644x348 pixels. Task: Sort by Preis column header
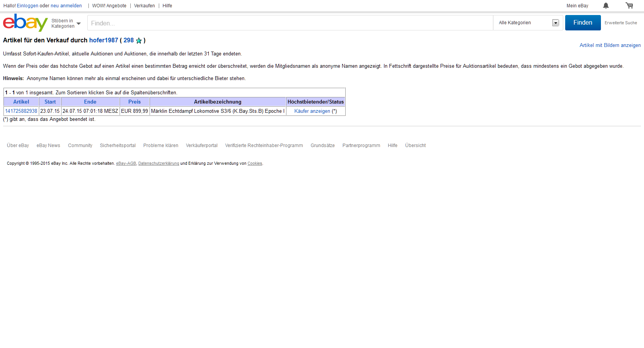coord(135,102)
